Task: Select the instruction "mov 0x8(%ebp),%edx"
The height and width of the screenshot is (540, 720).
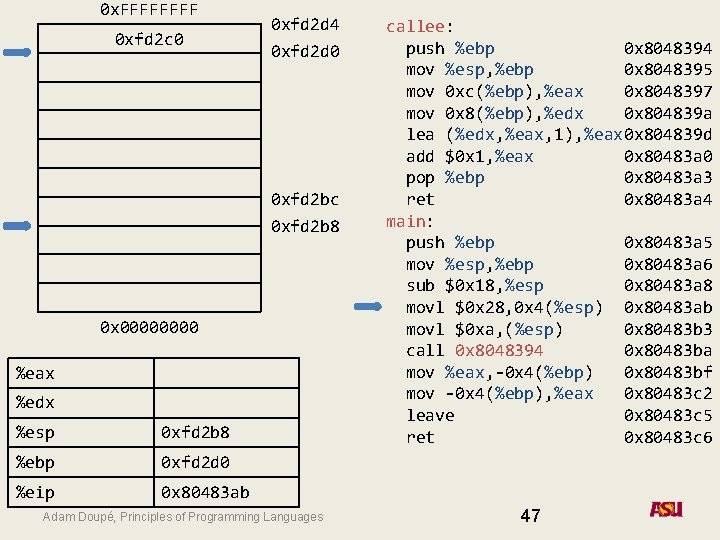Action: click(495, 113)
